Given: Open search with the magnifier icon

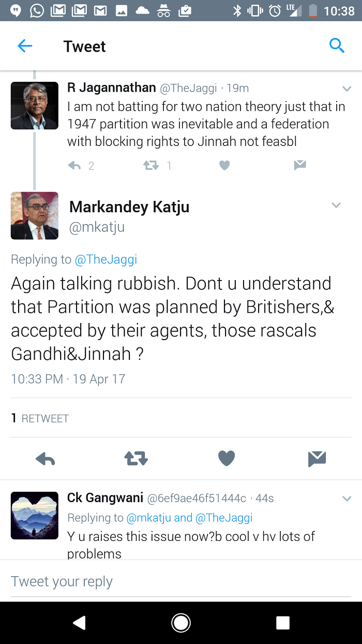Looking at the screenshot, I should click(337, 46).
